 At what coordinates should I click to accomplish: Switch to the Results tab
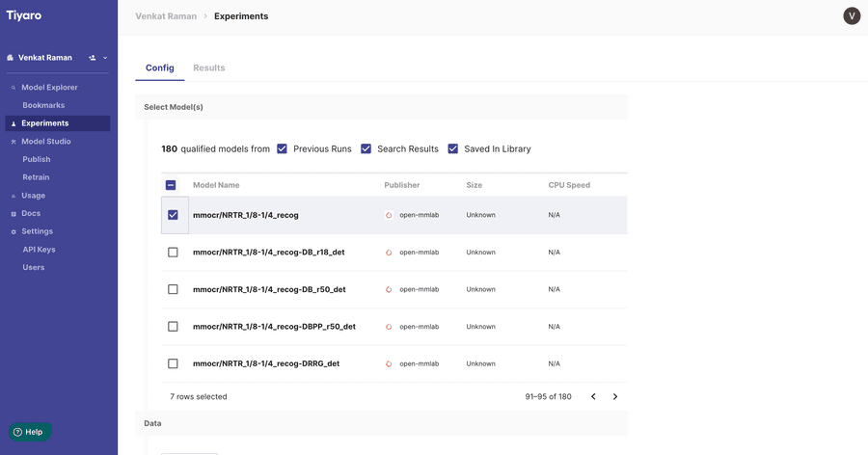[x=208, y=68]
